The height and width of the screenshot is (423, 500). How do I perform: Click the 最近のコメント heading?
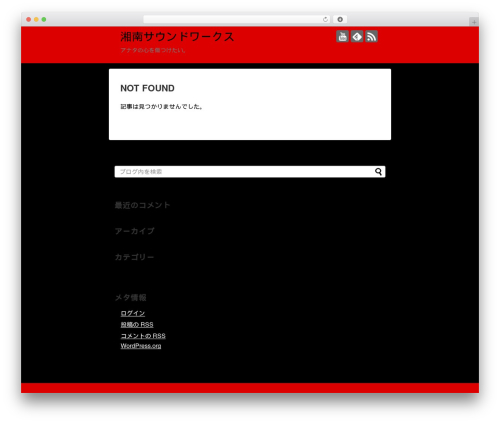[x=142, y=205]
